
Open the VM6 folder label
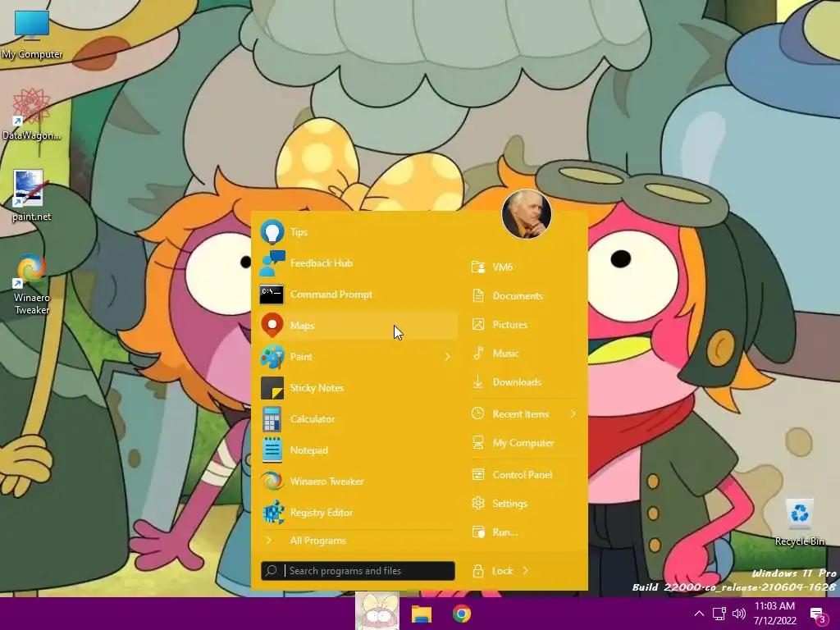coord(503,267)
